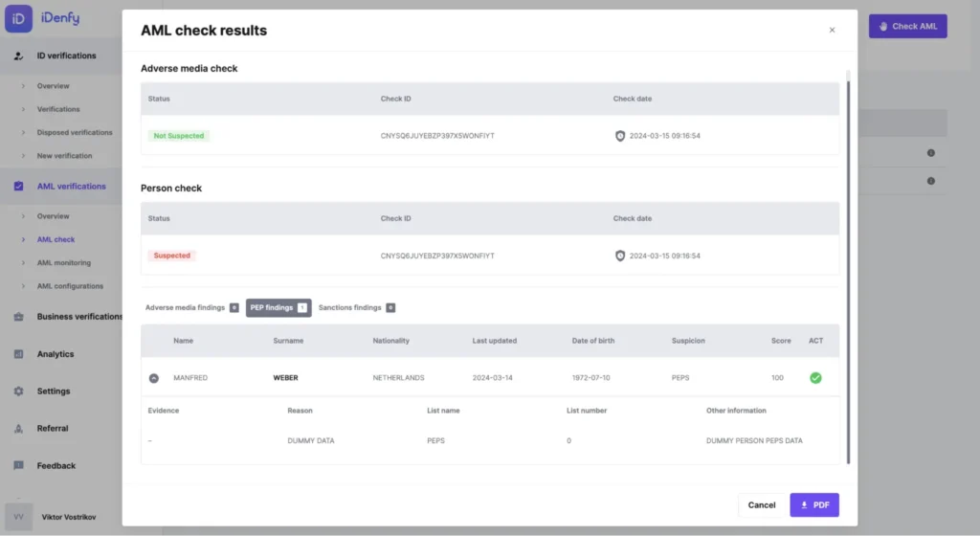Click PEPS suspicion cell
Image resolution: width=980 pixels, height=536 pixels.
[680, 378]
